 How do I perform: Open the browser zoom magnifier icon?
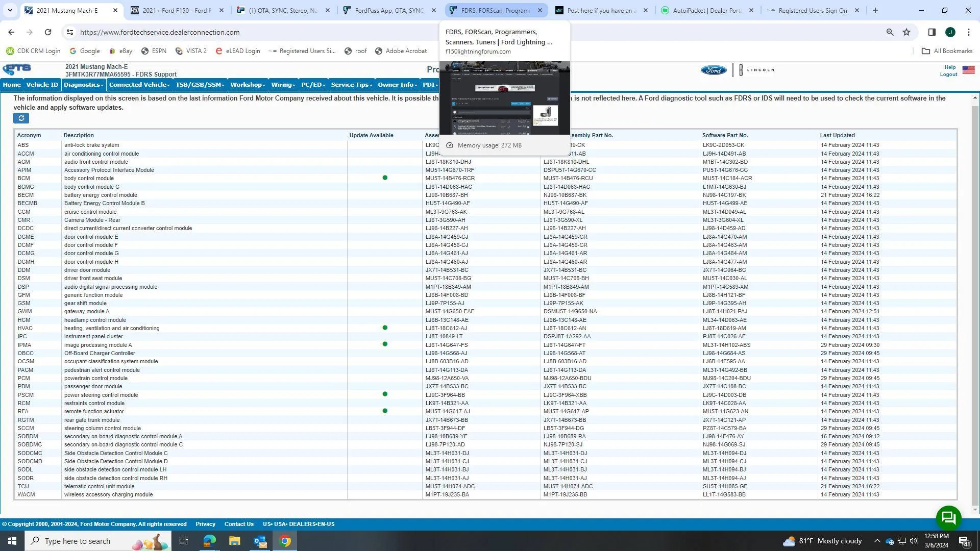[x=890, y=32]
